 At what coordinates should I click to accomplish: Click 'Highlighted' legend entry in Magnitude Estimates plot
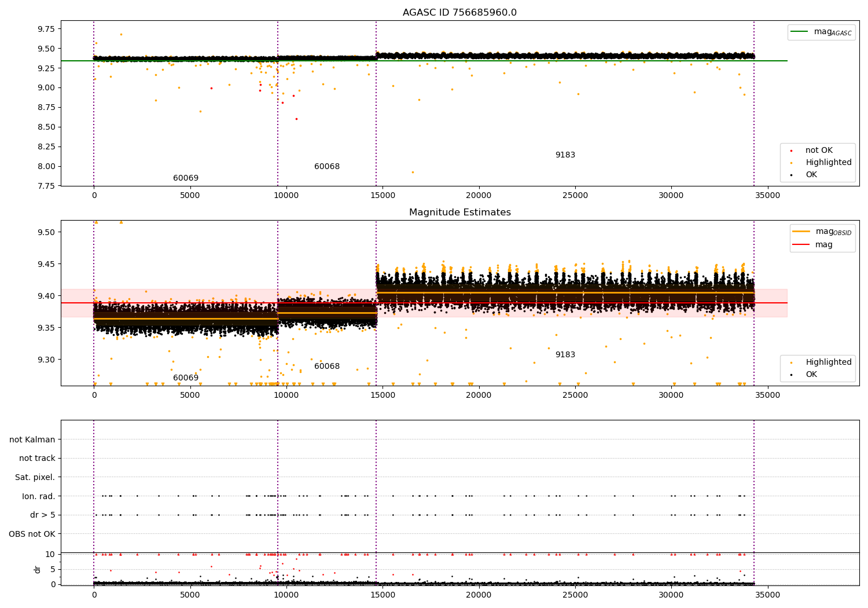pyautogui.click(x=821, y=362)
